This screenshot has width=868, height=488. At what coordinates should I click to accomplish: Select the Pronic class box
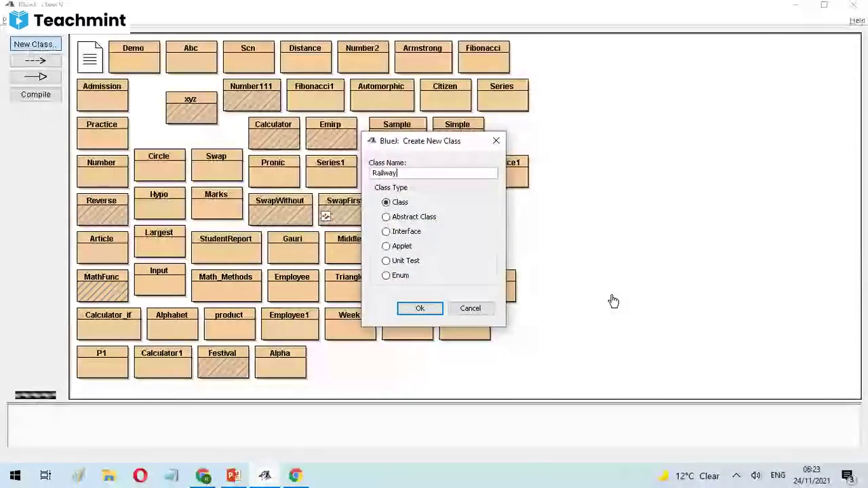tap(273, 171)
